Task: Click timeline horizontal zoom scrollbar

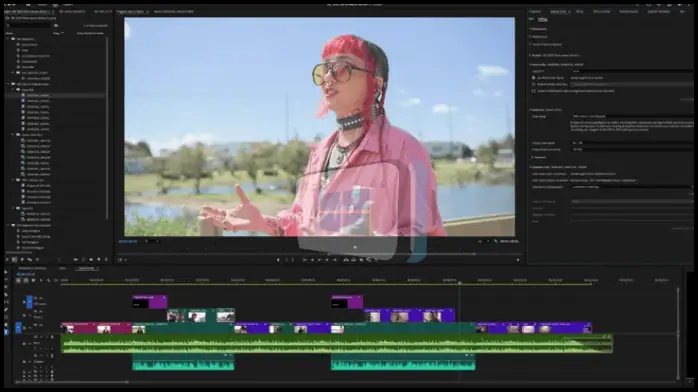Action: [72, 381]
